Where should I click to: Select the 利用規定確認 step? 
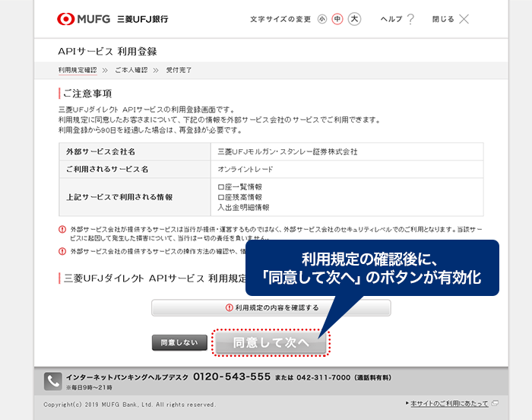(x=78, y=70)
